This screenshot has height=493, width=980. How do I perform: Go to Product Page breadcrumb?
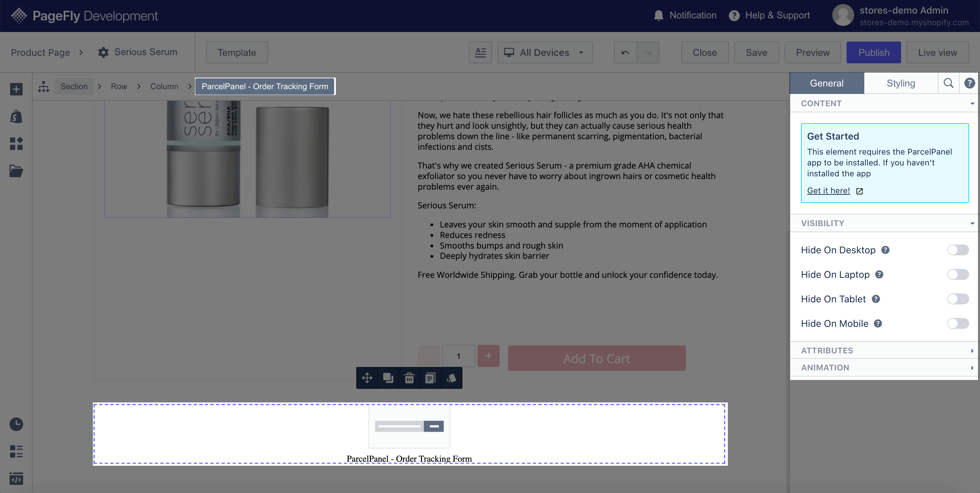pyautogui.click(x=40, y=52)
